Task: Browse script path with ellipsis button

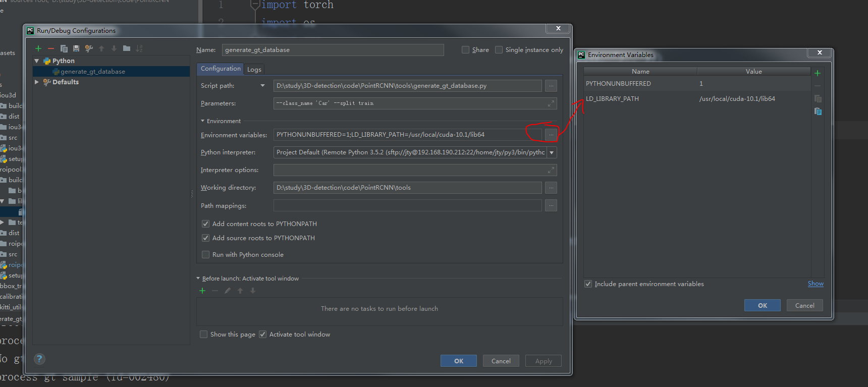Action: coord(551,86)
